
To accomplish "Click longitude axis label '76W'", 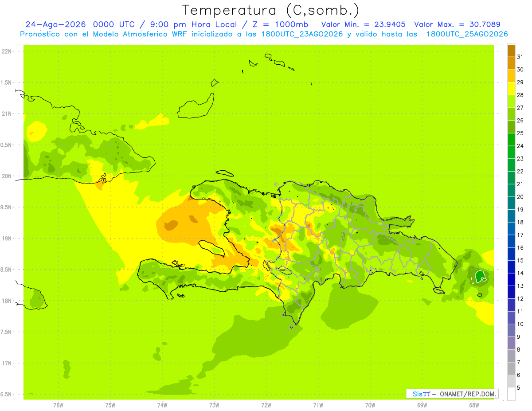I will point(58,405).
